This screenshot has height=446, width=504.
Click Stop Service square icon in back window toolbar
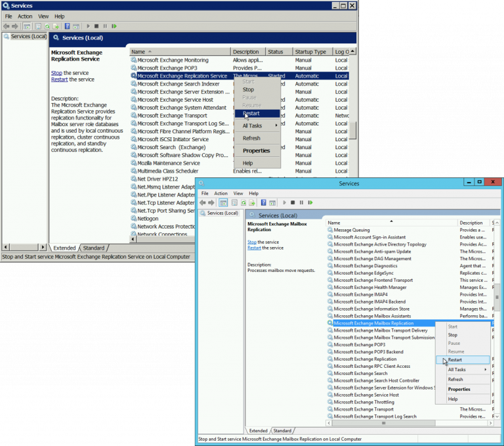[96, 26]
